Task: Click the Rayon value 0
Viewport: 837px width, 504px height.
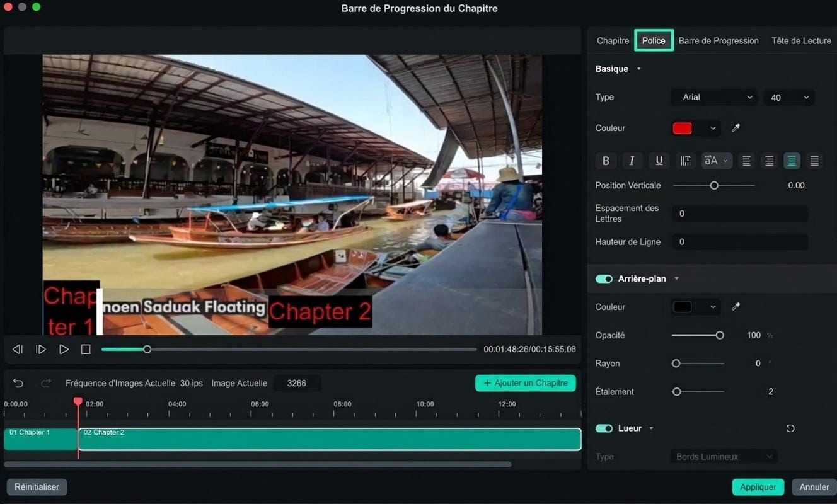Action: [x=758, y=364]
